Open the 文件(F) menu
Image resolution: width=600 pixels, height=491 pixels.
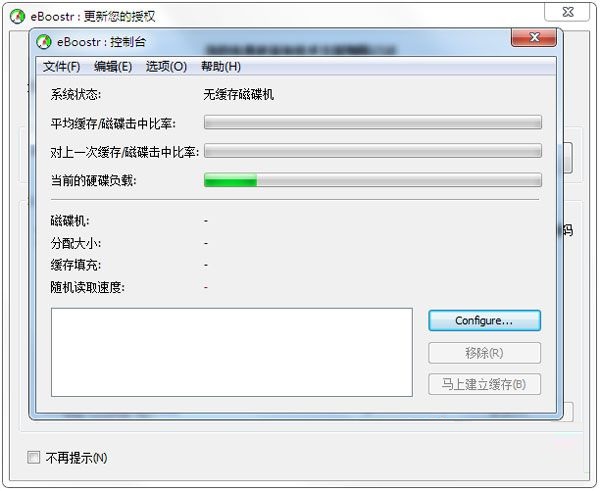(61, 67)
